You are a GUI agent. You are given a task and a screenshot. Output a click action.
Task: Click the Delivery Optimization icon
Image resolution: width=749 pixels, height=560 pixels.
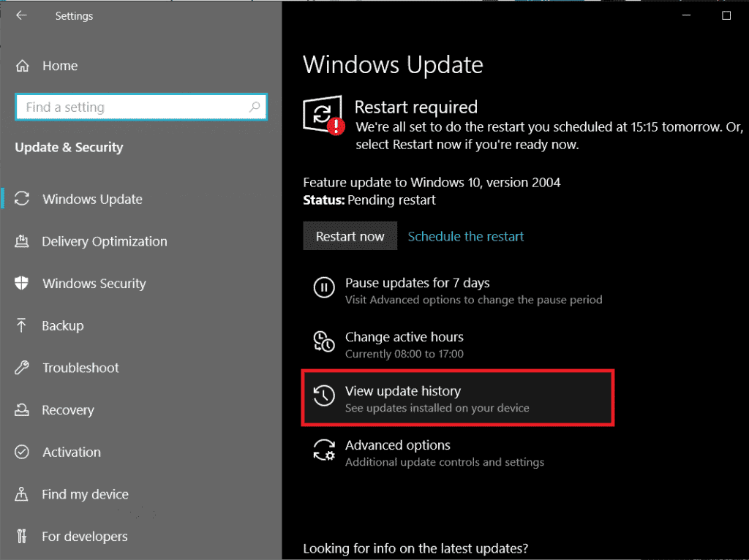click(x=23, y=241)
